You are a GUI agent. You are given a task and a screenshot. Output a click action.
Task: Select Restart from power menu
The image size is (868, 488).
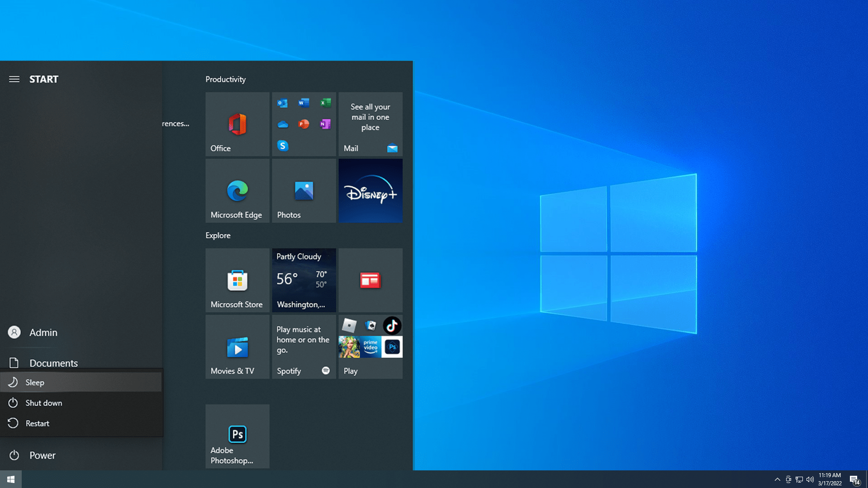[x=37, y=423]
